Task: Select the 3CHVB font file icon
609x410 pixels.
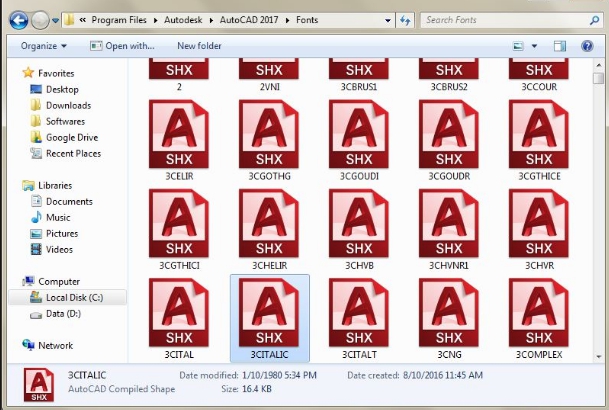Action: [x=359, y=224]
